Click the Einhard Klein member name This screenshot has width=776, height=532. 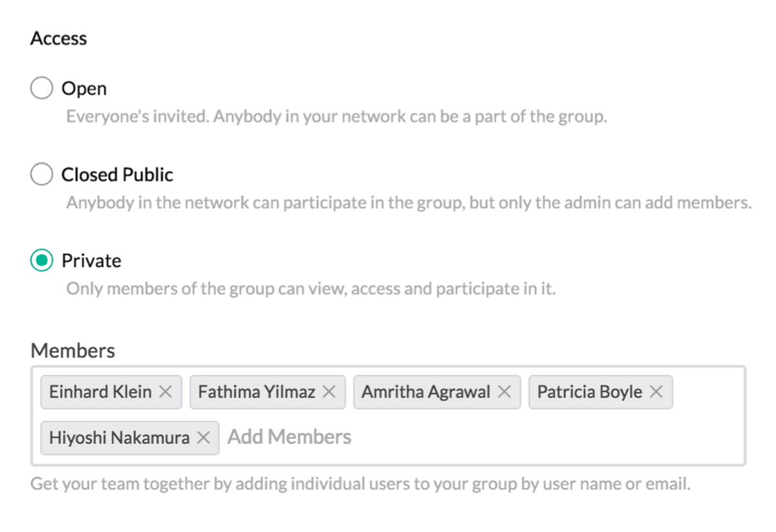pos(100,392)
